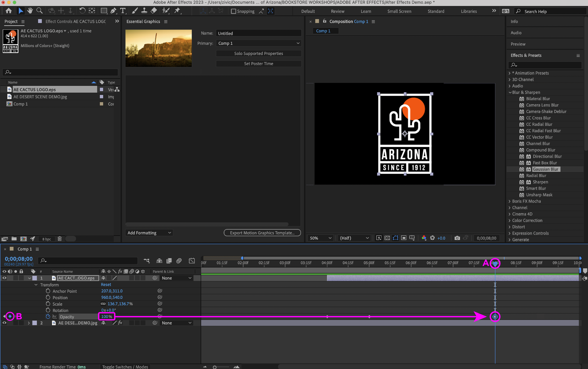Open the 50% magnification dropdown
This screenshot has height=369, width=588.
coord(320,238)
